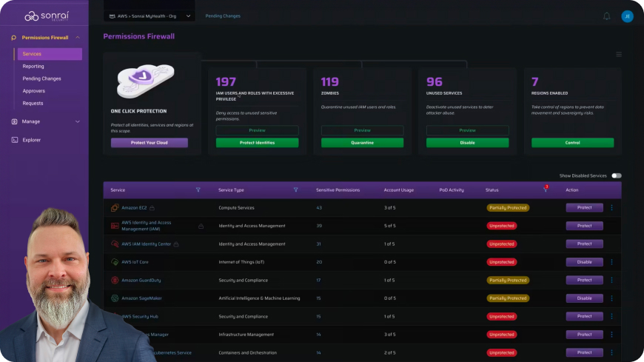The width and height of the screenshot is (644, 362).
Task: Click the PoD Activity column header
Action: (x=452, y=190)
